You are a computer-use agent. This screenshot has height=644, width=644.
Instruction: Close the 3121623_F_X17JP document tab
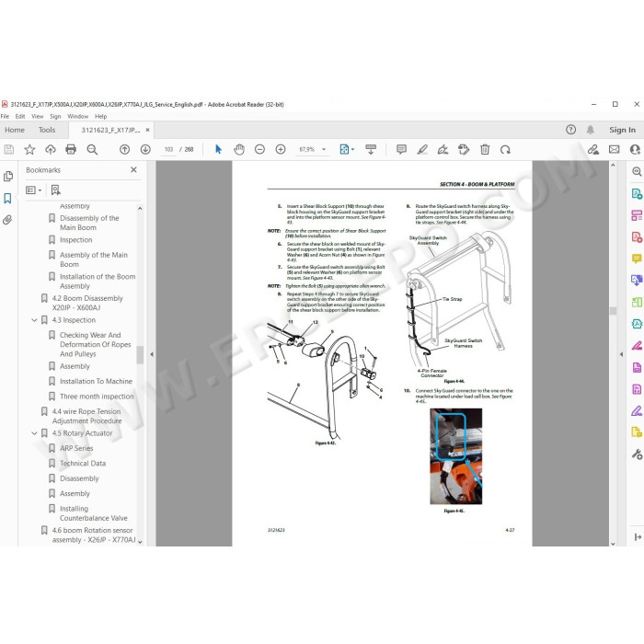[147, 130]
